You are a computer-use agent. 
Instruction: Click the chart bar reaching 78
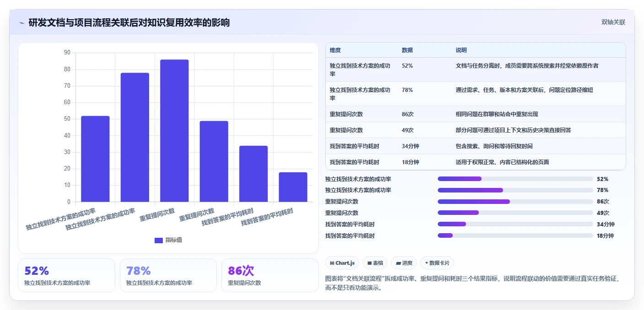(135, 137)
